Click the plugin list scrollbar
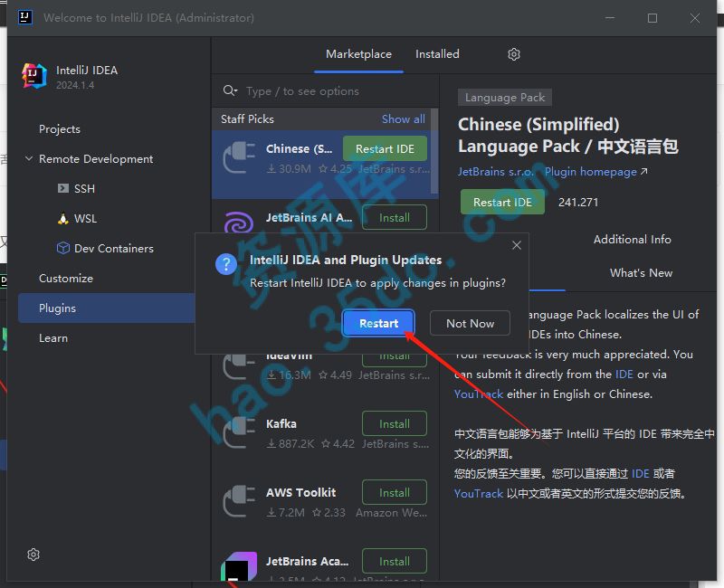 434,151
